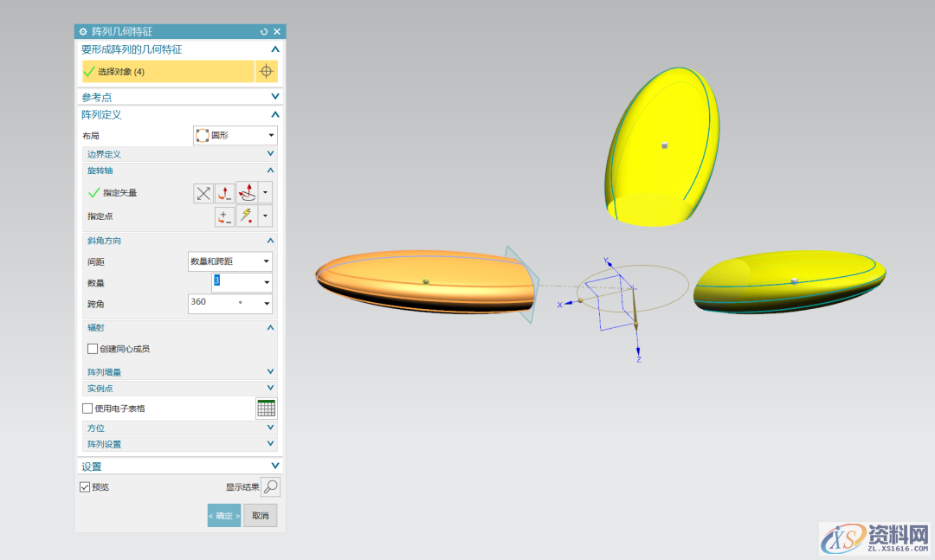Click the inferred point lightning icon
The height and width of the screenshot is (560, 935).
coord(248,216)
